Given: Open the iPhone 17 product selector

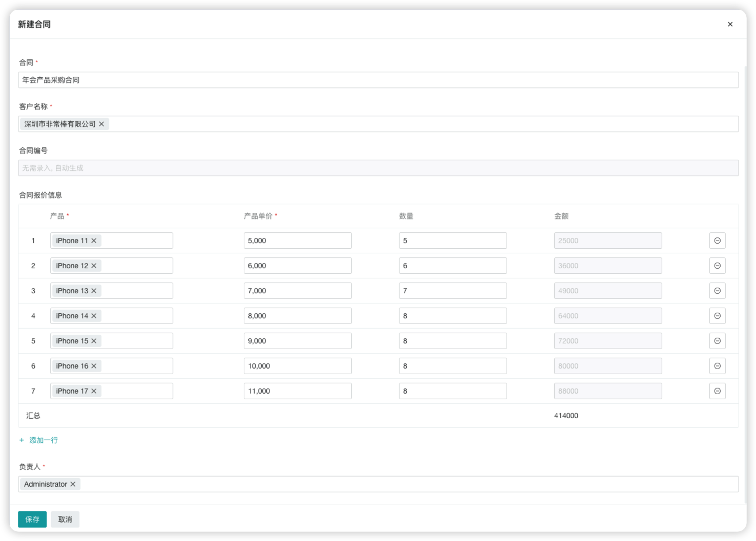Looking at the screenshot, I should tap(112, 391).
